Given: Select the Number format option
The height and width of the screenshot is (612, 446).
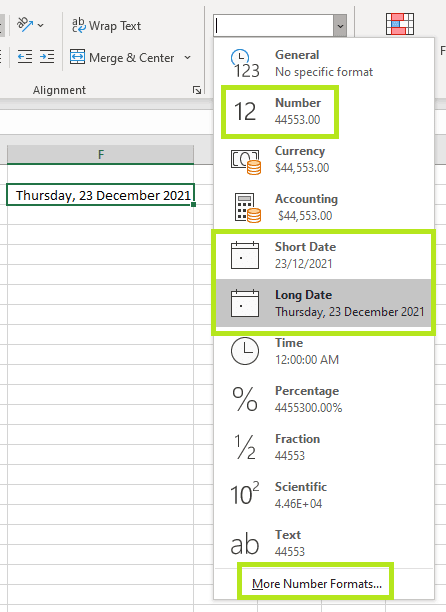Looking at the screenshot, I should click(x=280, y=111).
